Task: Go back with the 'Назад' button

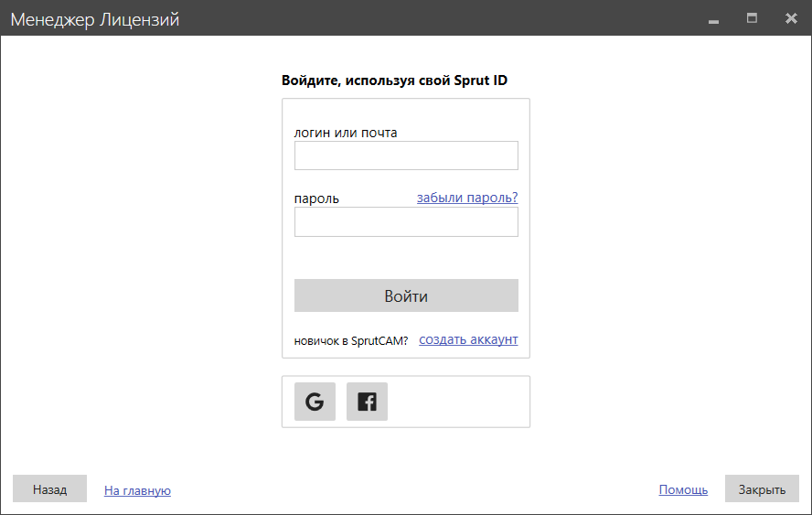Action: 49,489
